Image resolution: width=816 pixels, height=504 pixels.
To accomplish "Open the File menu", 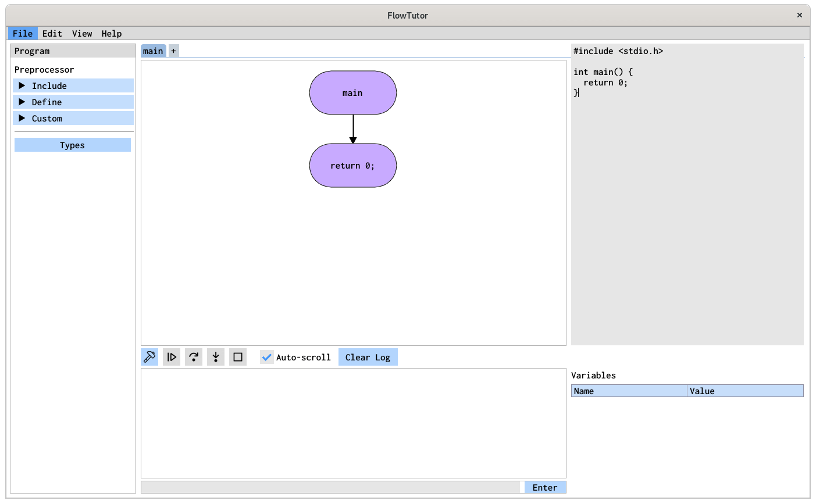I will pos(23,33).
